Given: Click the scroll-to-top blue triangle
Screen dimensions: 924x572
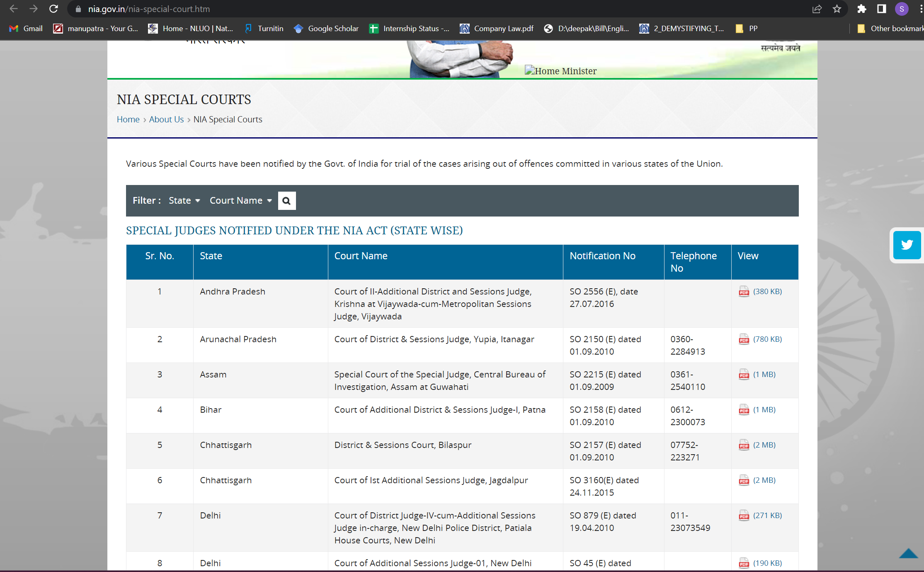Looking at the screenshot, I should (908, 553).
